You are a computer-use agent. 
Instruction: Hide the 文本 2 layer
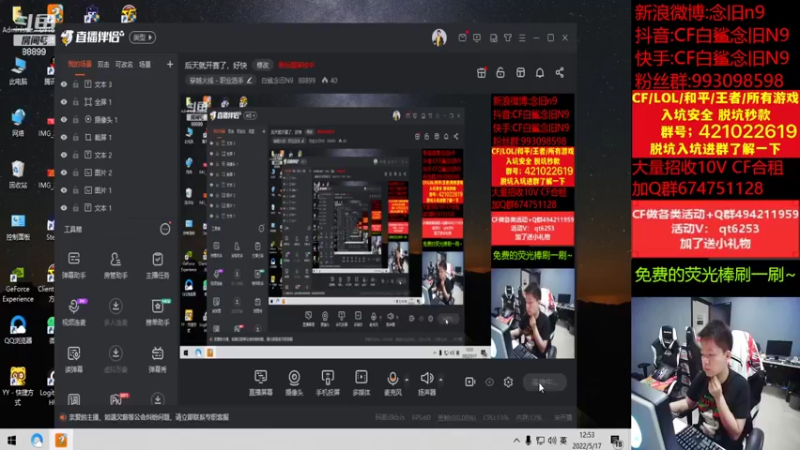point(64,155)
